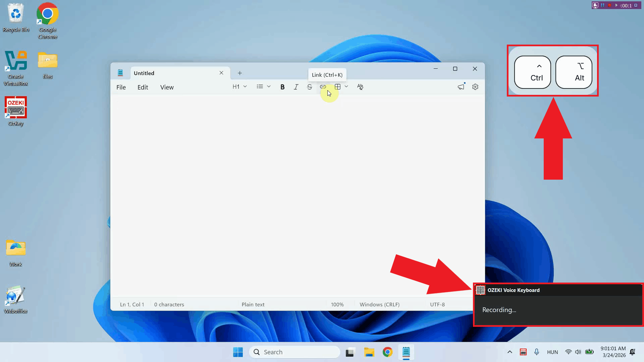Click the screen recorder camera icon
Screen dimensions: 644x362
595,5
